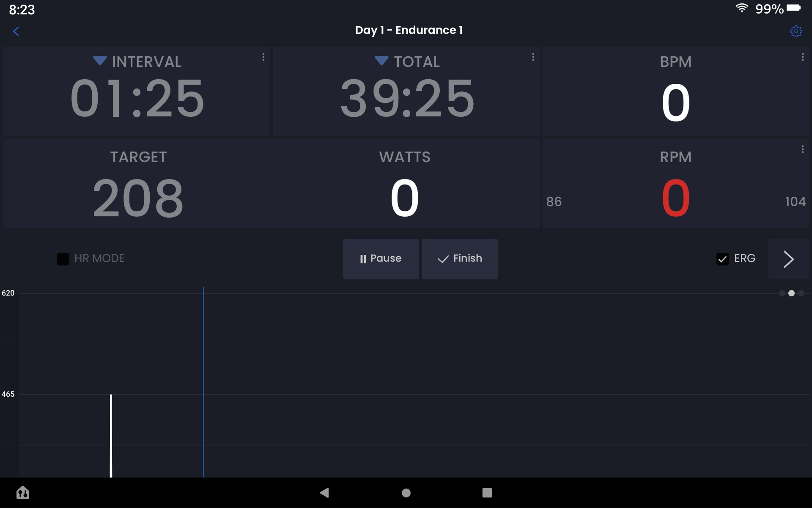The height and width of the screenshot is (508, 812).
Task: Click the blue position line on chart
Action: [x=203, y=381]
